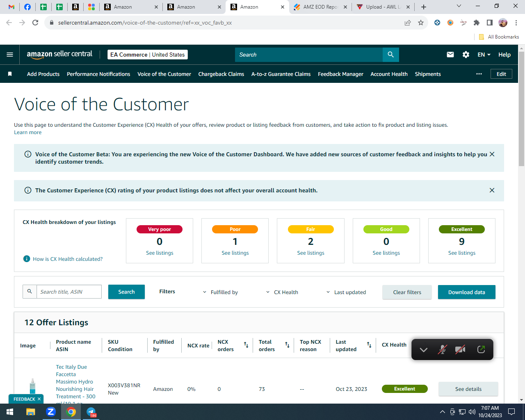Viewport: 525px width, 420px height.
Task: Open the Windows Start menu
Action: click(10, 412)
